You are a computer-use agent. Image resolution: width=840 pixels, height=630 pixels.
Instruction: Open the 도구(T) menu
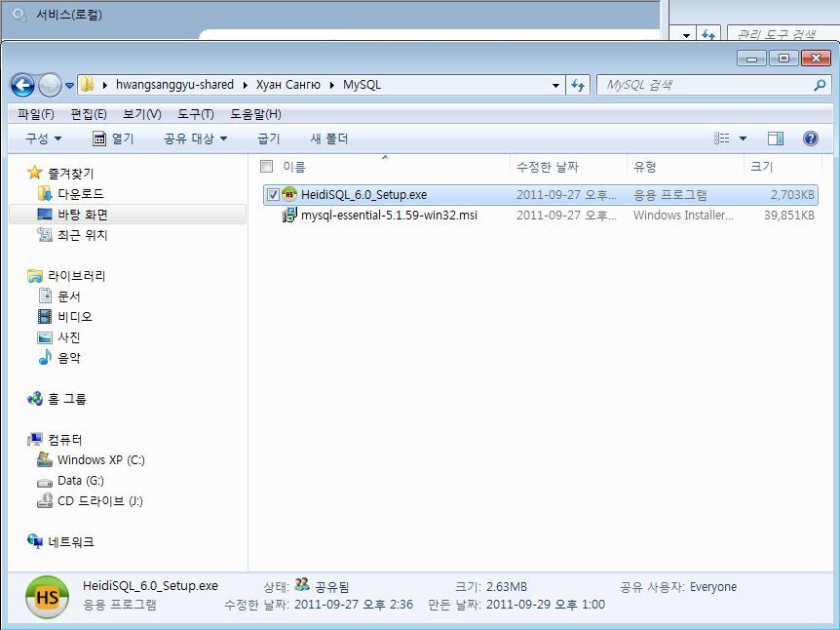tap(196, 114)
